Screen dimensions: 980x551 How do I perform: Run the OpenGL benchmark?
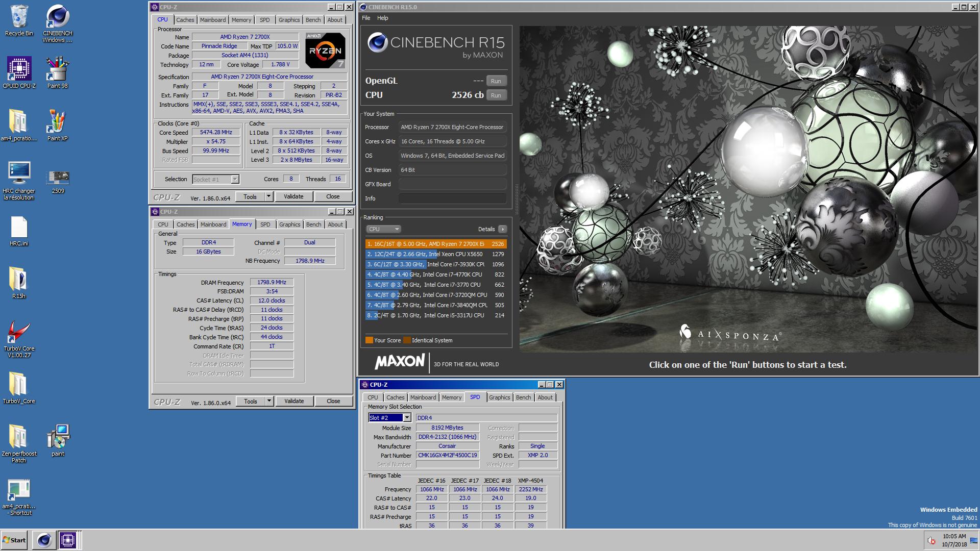496,81
